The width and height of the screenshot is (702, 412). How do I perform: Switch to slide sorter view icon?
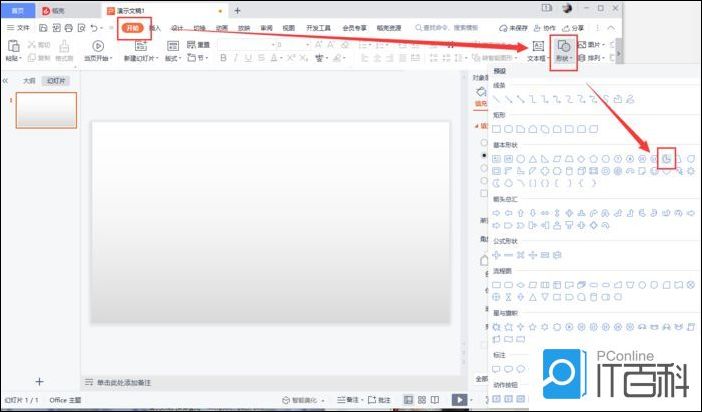pos(422,399)
